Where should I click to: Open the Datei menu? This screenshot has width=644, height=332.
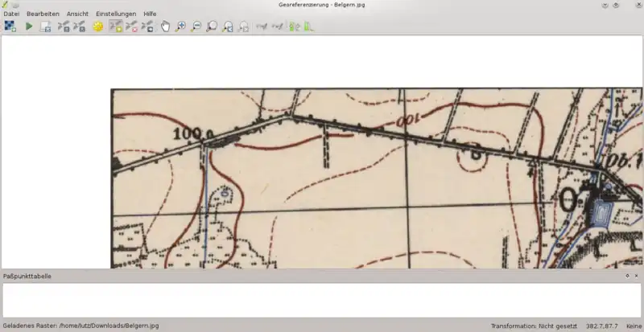point(11,14)
